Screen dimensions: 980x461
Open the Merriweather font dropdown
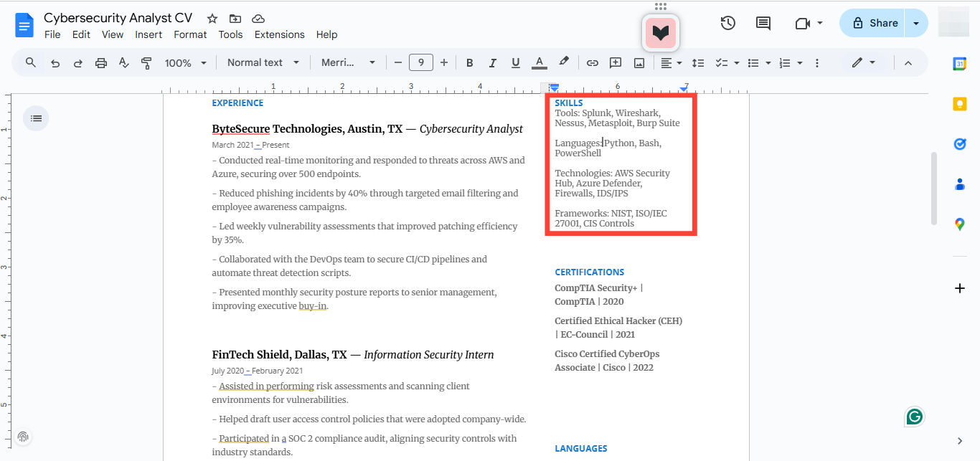pos(348,63)
